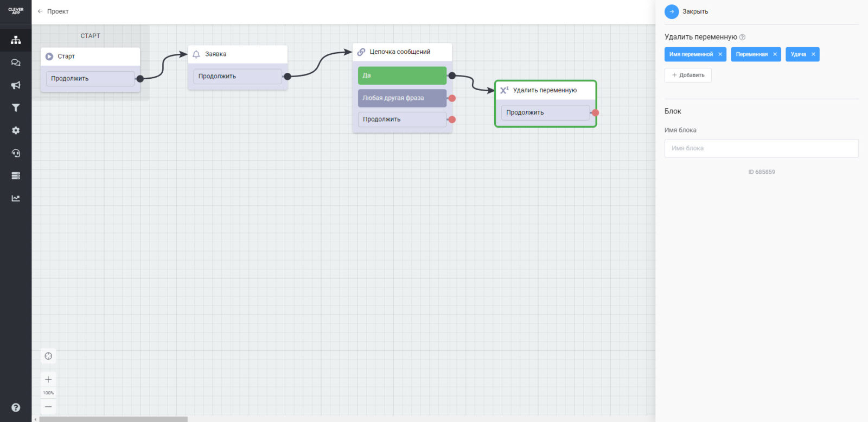Screen dimensions: 868x422
Task: Open the chats sidebar icon
Action: pos(16,62)
